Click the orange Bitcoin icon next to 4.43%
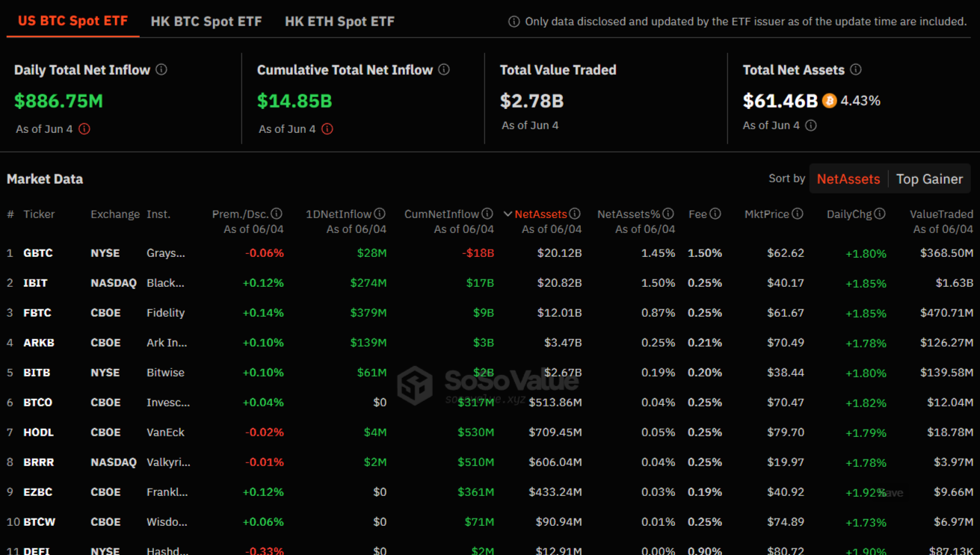 coord(829,100)
